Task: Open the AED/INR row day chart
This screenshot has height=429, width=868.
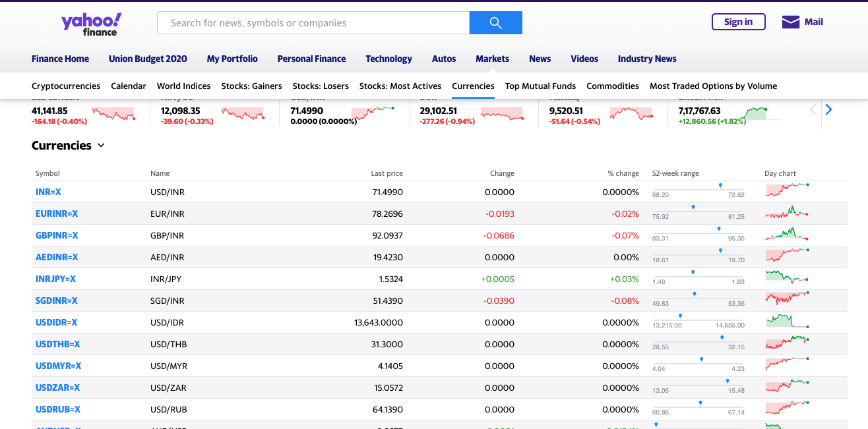Action: coord(788,256)
